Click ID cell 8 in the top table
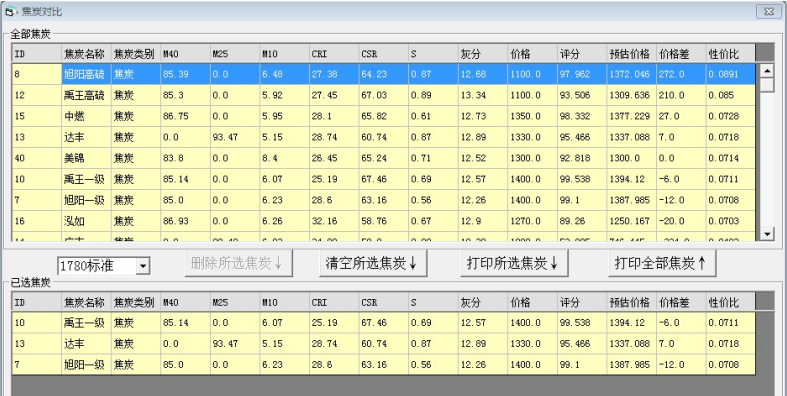 pos(37,74)
